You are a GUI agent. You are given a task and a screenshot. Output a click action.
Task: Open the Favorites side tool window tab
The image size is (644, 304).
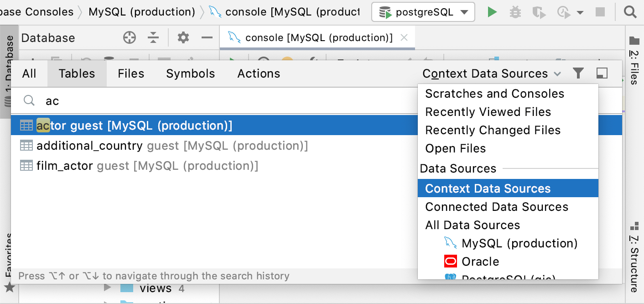coord(9,262)
